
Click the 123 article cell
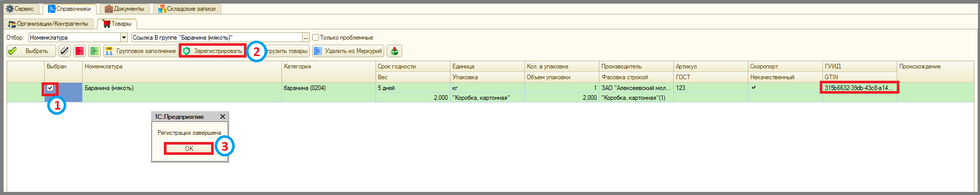(710, 88)
